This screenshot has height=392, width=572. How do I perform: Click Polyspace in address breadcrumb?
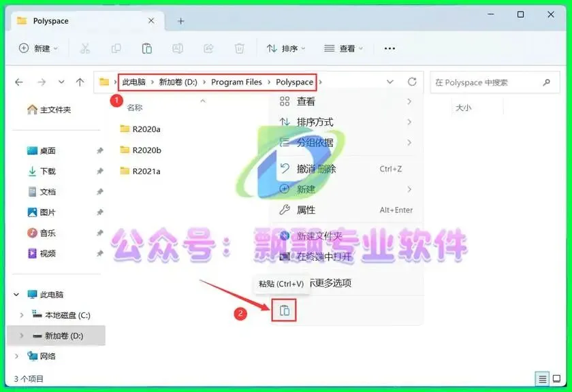coord(294,82)
